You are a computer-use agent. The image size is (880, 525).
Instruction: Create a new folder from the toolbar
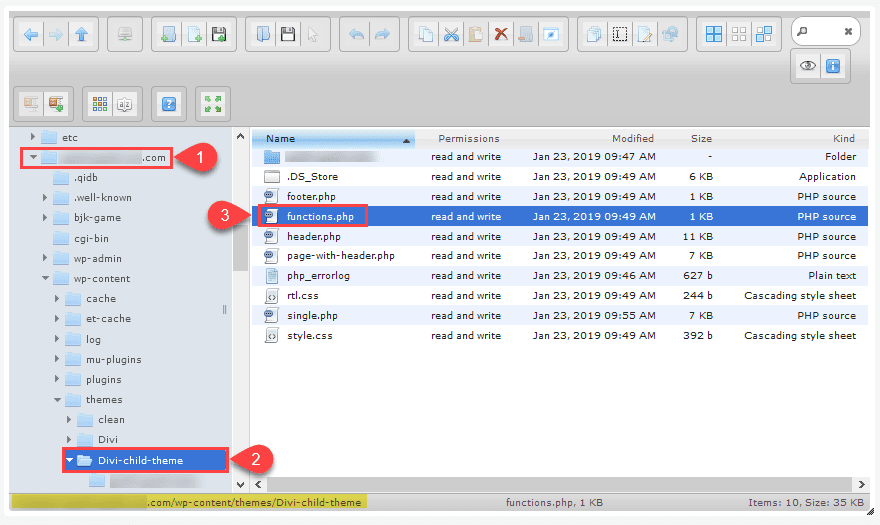[169, 34]
